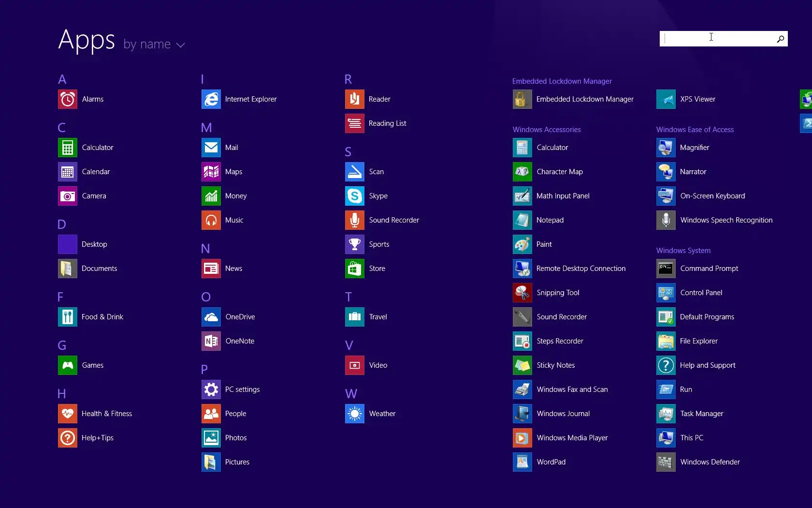The image size is (812, 508).
Task: Open the Reader app icon
Action: click(355, 99)
